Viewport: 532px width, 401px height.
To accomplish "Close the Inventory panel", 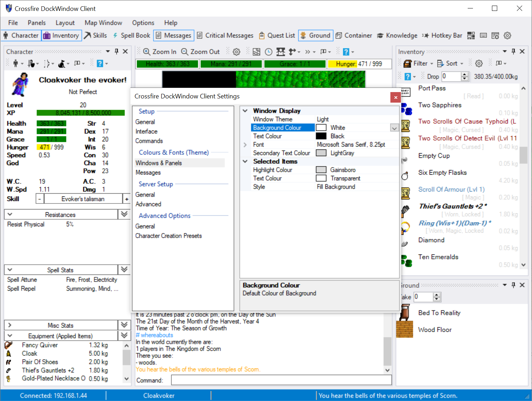I will click(522, 51).
